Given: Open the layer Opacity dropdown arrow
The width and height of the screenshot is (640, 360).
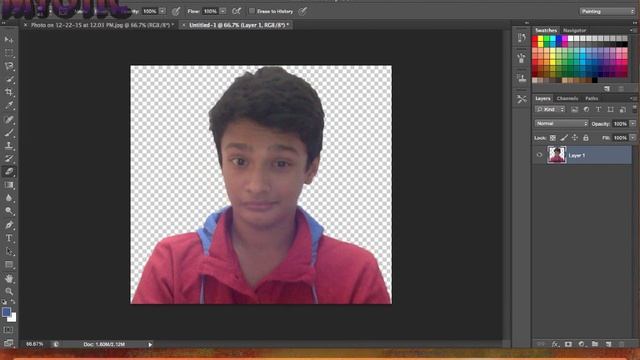Looking at the screenshot, I should click(633, 124).
